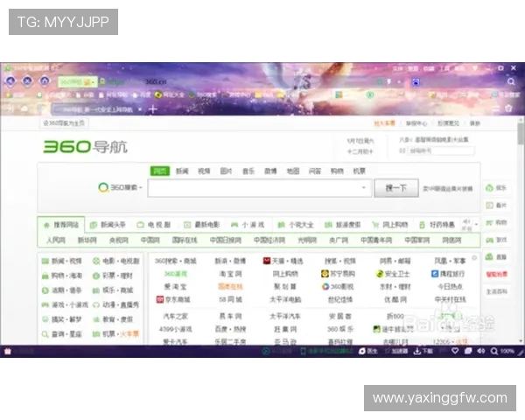Open the 京东商城 site link

(173, 299)
